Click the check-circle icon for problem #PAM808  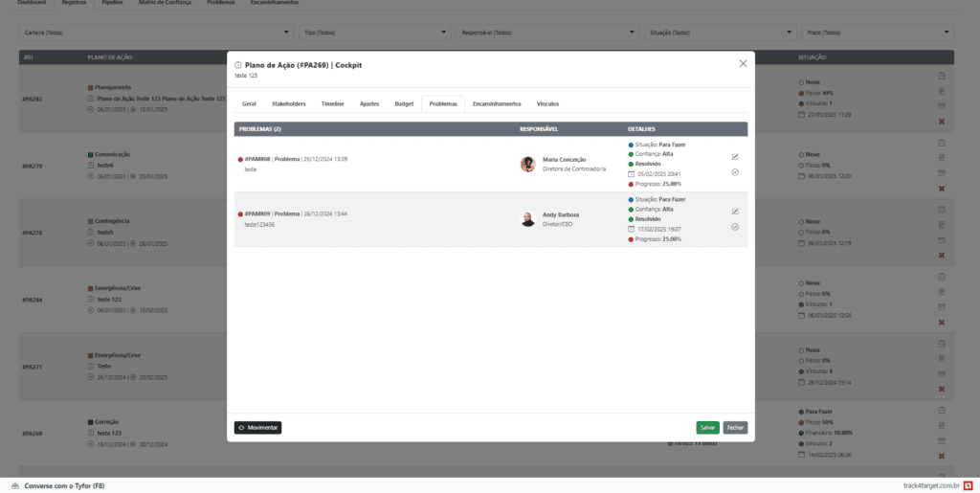coord(735,172)
